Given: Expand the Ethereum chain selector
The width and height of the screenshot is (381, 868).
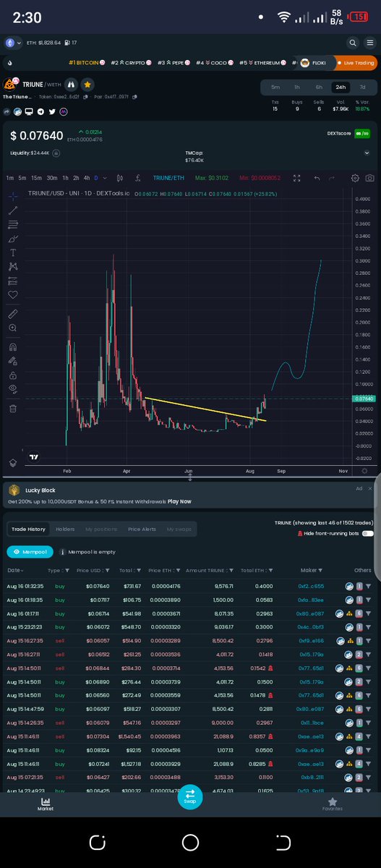Looking at the screenshot, I should pyautogui.click(x=13, y=43).
